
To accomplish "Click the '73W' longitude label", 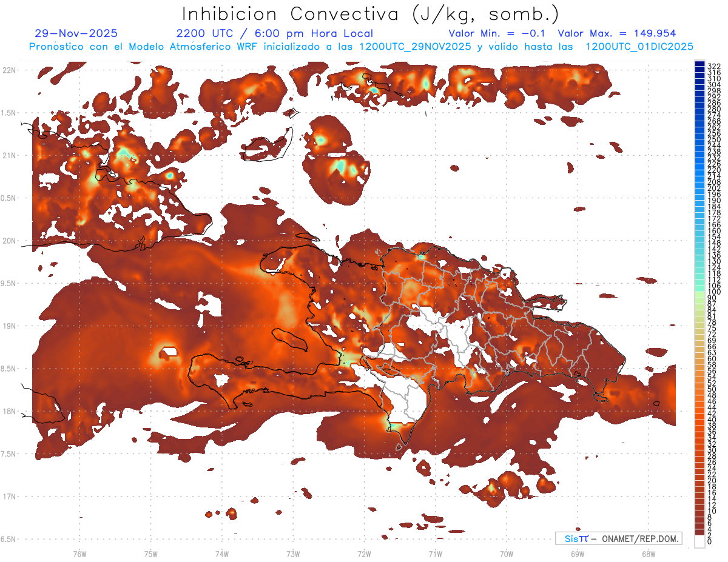I will tap(293, 554).
